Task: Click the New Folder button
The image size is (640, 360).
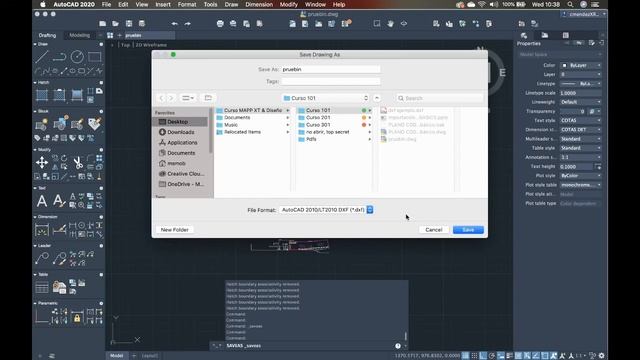Action: [x=175, y=230]
